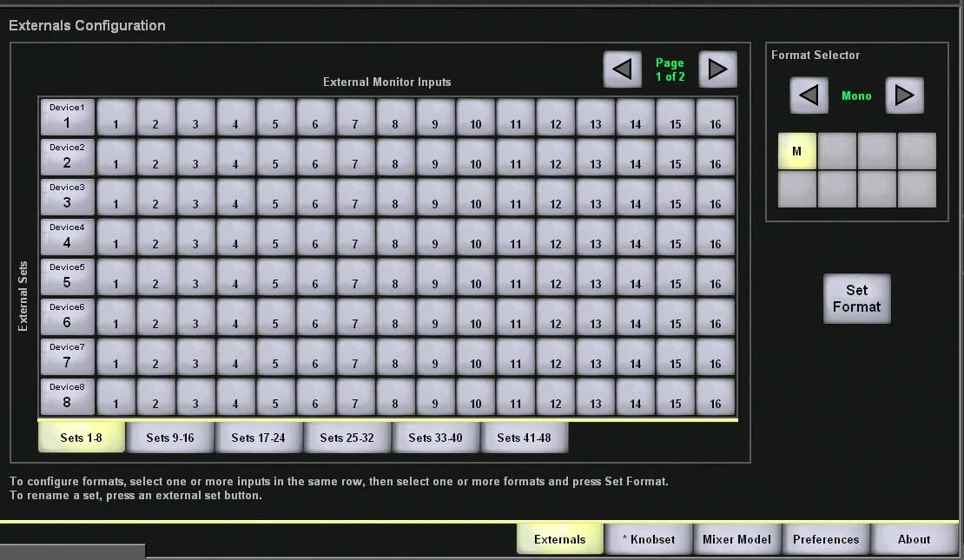
Task: Rename external set Device6
Action: click(x=68, y=317)
